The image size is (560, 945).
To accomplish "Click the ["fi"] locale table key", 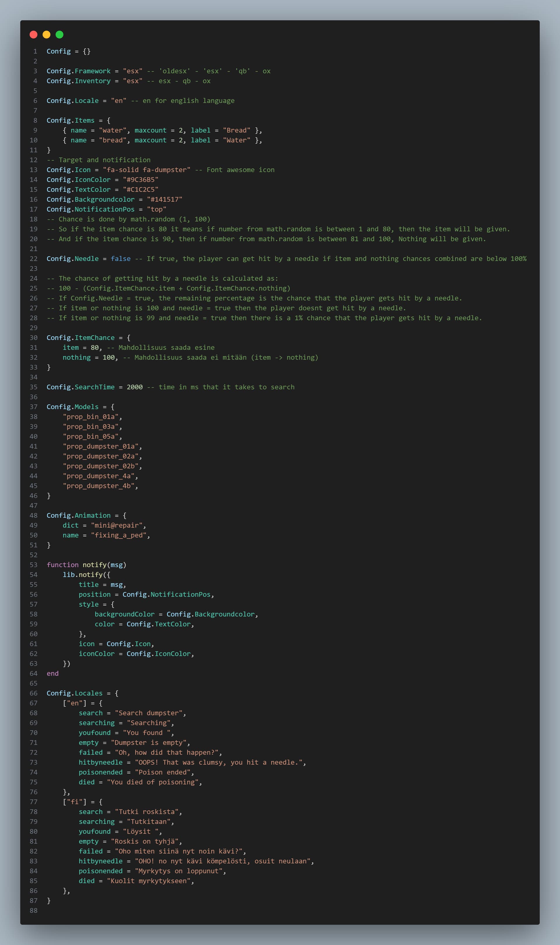I will (74, 801).
